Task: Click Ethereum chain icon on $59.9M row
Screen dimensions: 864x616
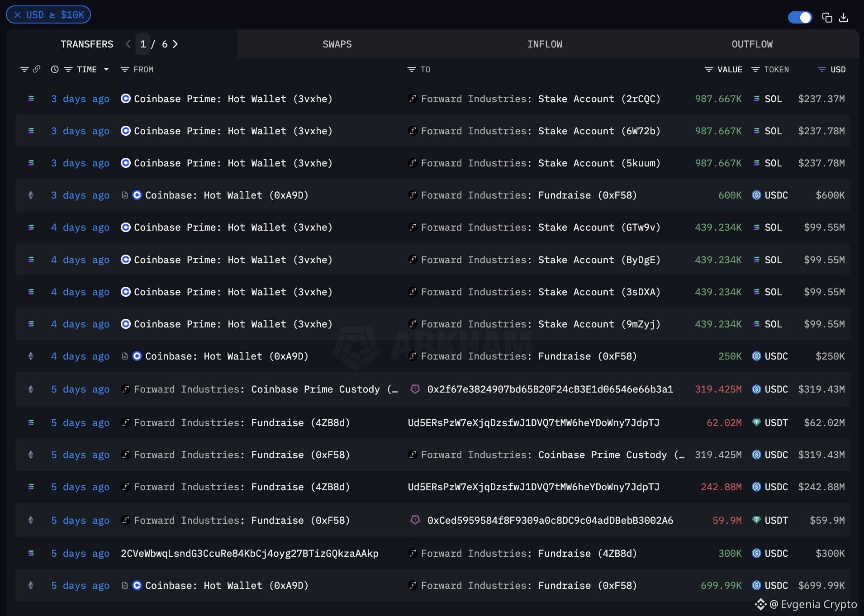Action: point(31,520)
